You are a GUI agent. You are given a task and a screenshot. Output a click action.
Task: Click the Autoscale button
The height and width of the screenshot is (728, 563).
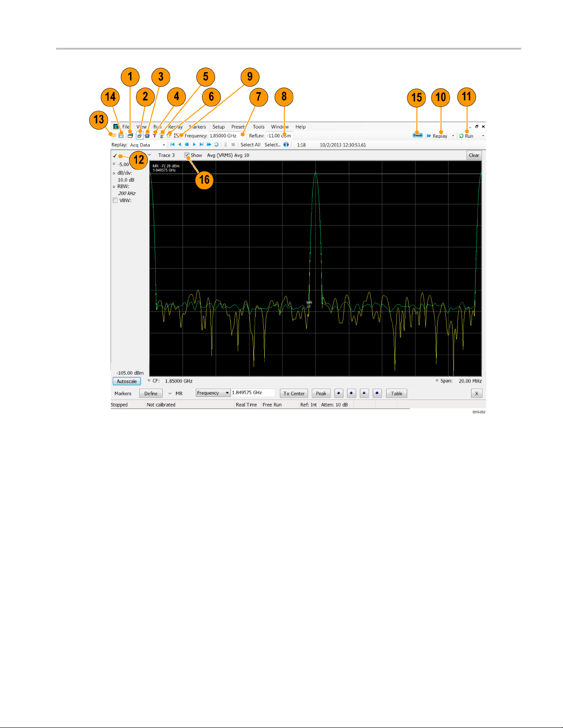pyautogui.click(x=127, y=381)
